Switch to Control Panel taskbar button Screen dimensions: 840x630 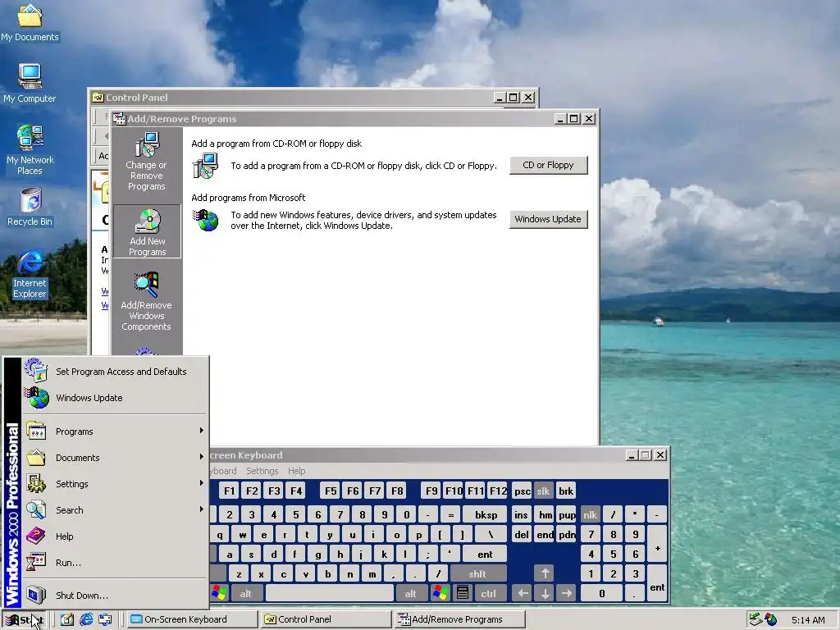(x=326, y=619)
